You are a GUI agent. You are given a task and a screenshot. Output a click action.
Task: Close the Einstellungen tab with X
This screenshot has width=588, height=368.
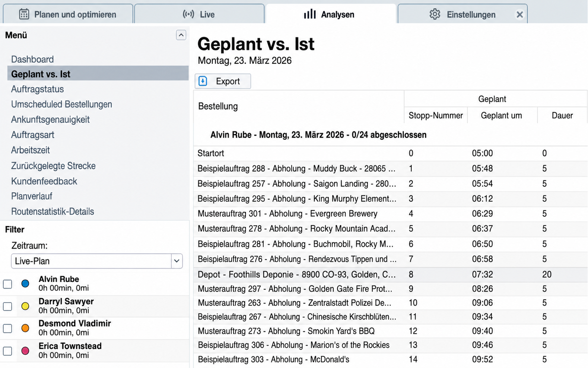[519, 15]
